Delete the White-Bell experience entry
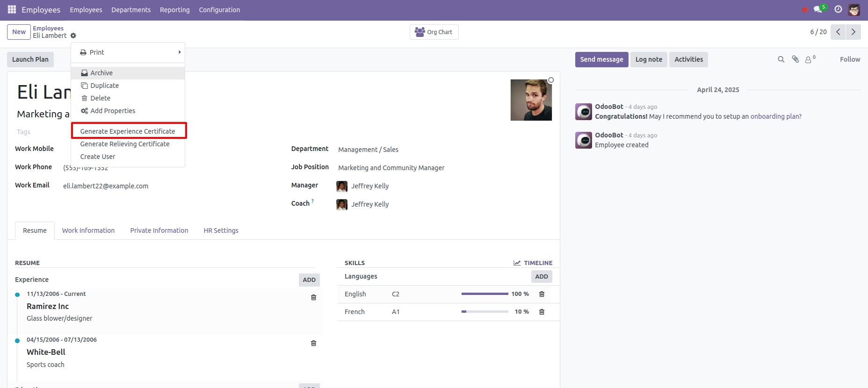Screen dimensions: 868x388 [x=314, y=343]
